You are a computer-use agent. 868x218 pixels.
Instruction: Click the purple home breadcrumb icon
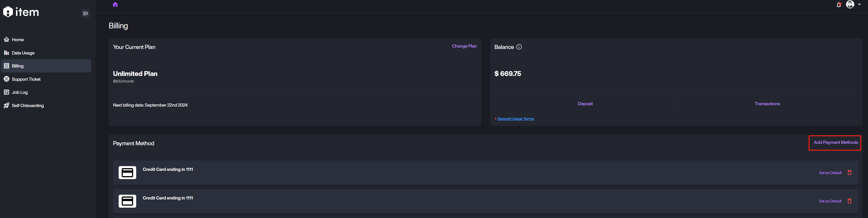coord(115,5)
